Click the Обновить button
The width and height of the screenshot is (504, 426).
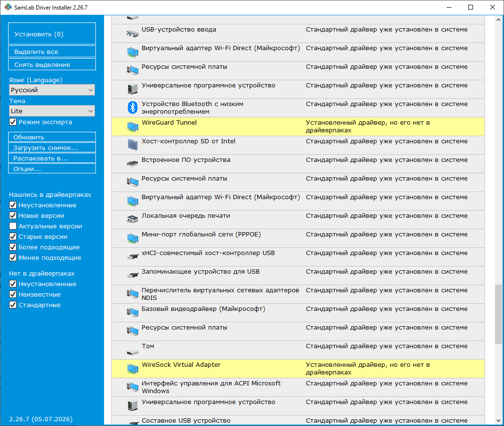point(52,137)
